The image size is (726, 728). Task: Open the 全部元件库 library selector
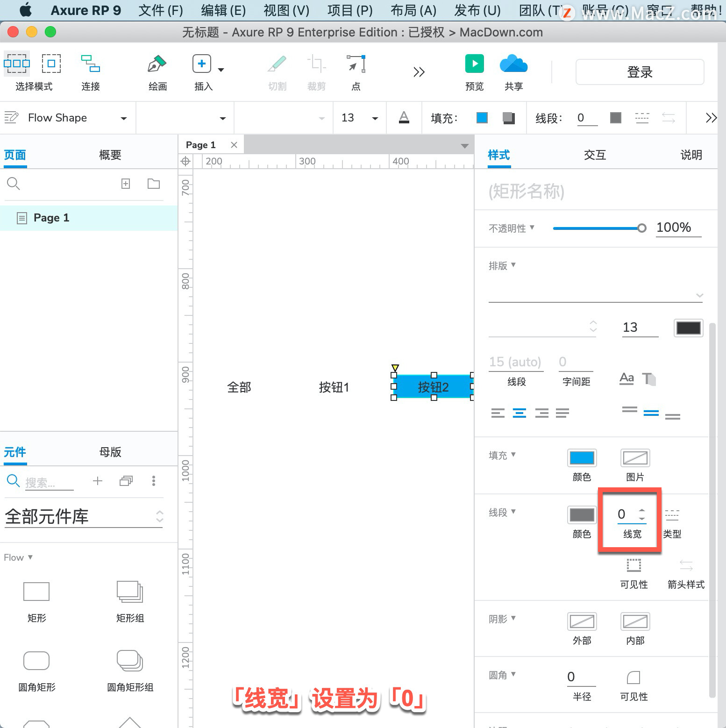tap(84, 517)
